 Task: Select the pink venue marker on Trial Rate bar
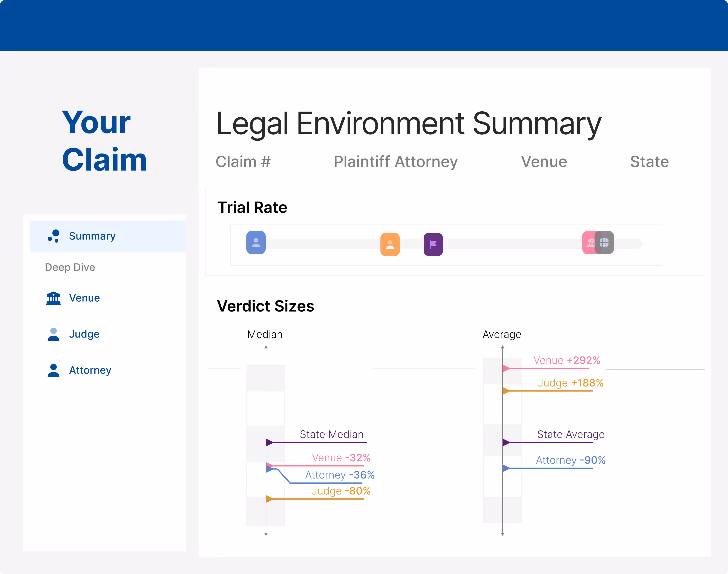[588, 242]
